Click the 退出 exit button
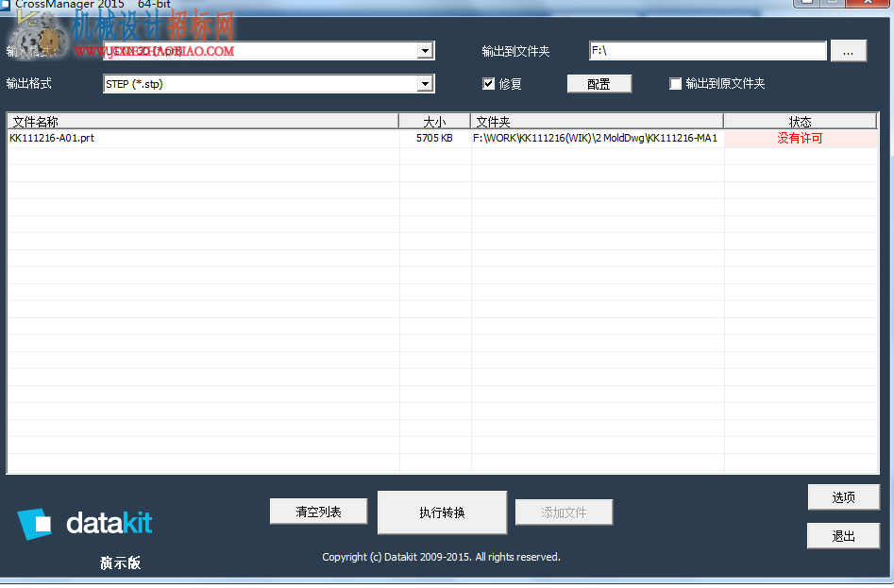The width and height of the screenshot is (894, 588). click(x=843, y=535)
